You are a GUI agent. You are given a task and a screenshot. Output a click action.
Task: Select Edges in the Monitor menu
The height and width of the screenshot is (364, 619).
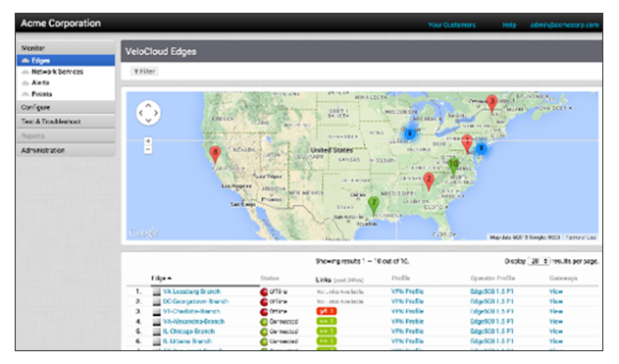click(x=66, y=61)
